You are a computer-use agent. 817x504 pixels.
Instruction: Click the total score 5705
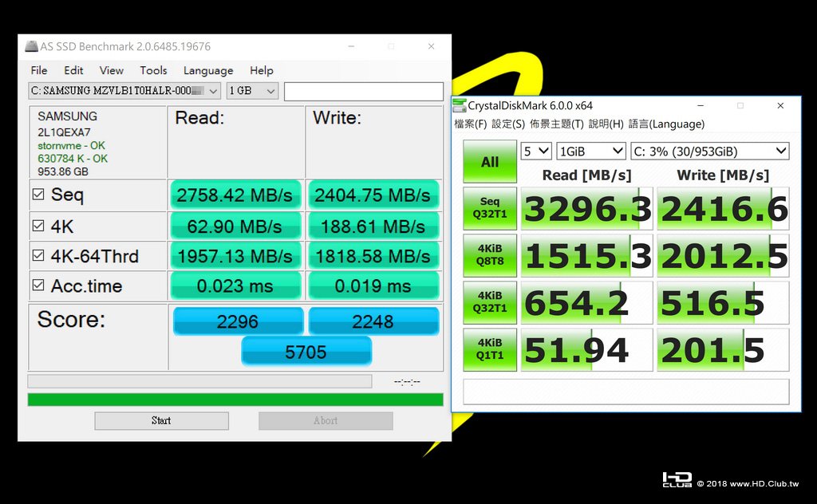point(306,352)
